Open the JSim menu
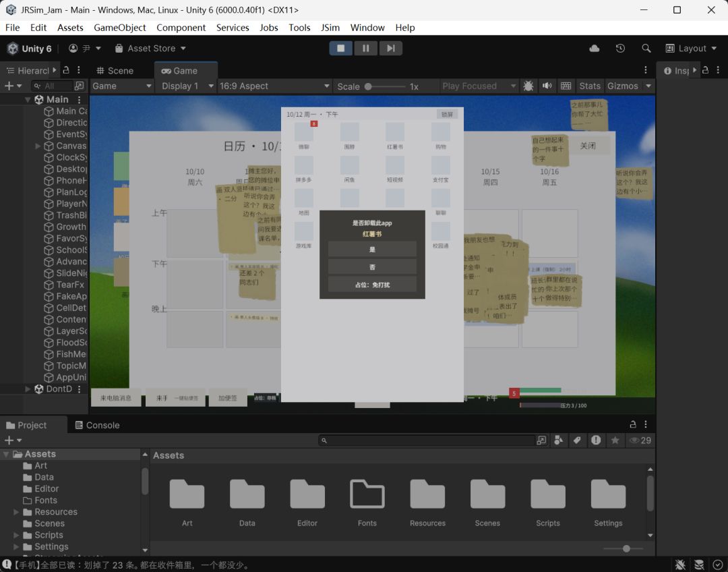 330,28
